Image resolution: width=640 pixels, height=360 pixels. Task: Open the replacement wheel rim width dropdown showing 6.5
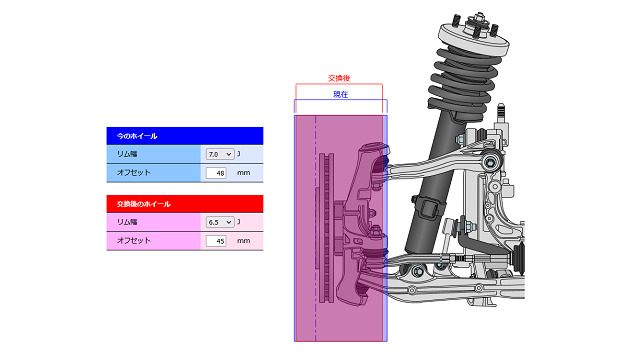tap(220, 222)
